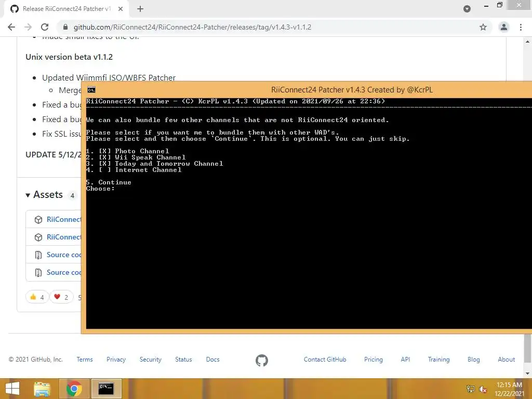
Task: Click the muted volume tray icon
Action: [x=483, y=389]
